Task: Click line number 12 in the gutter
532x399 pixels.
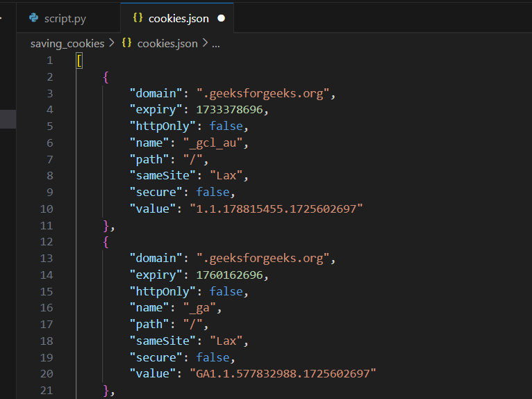Action: tap(47, 242)
